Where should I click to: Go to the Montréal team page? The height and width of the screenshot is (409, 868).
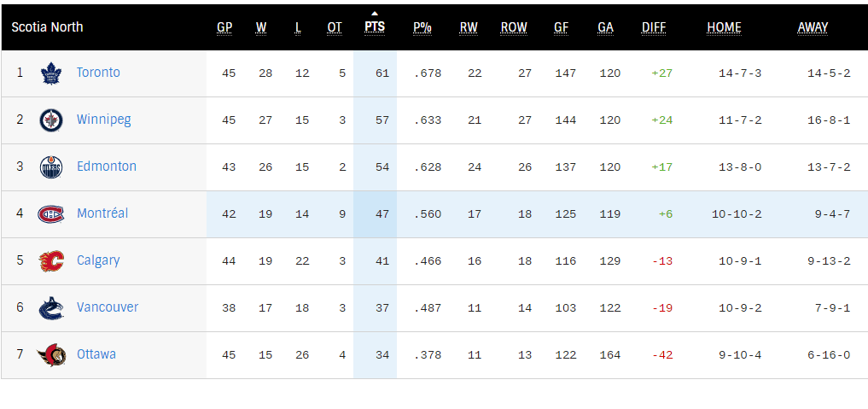[102, 213]
